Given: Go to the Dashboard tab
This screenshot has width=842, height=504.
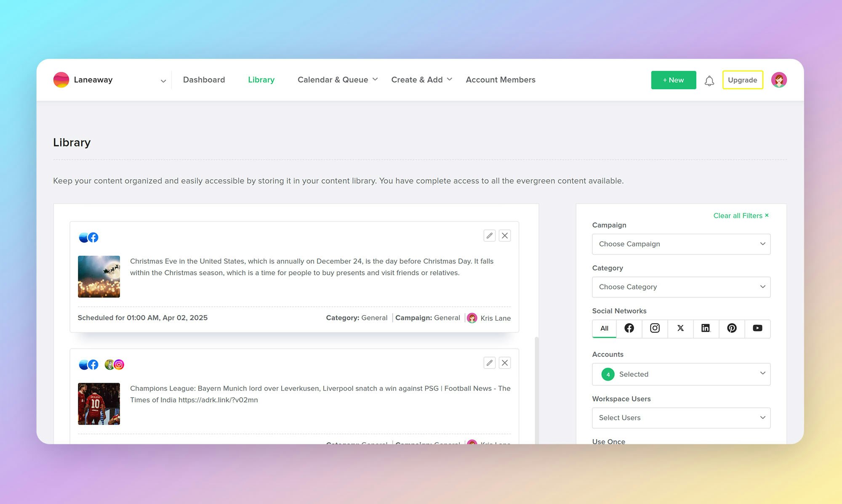Looking at the screenshot, I should coord(204,80).
